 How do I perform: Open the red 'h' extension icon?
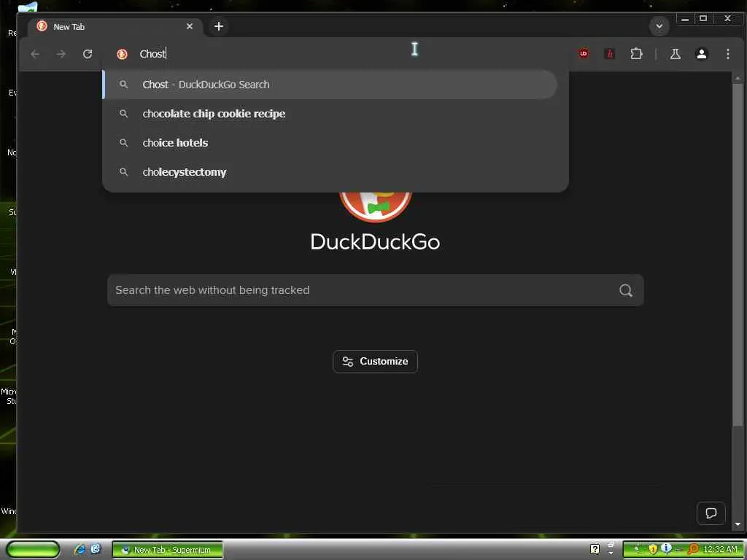pos(609,54)
